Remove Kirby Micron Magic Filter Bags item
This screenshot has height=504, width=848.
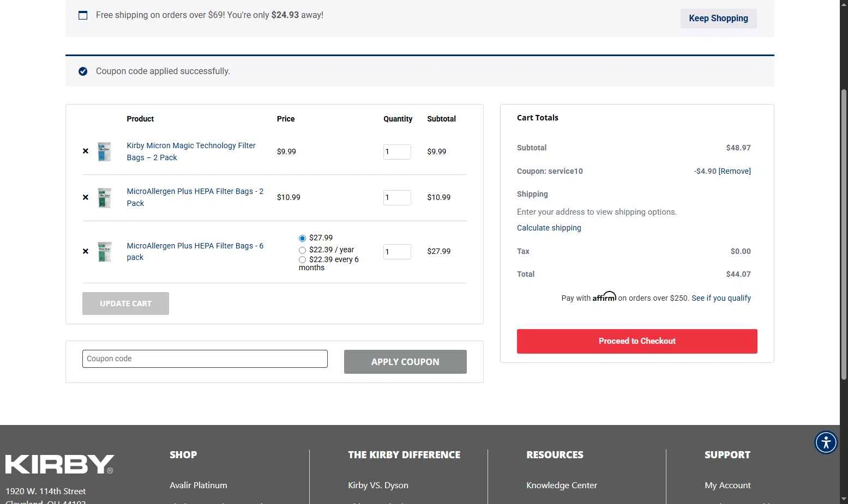pyautogui.click(x=86, y=151)
